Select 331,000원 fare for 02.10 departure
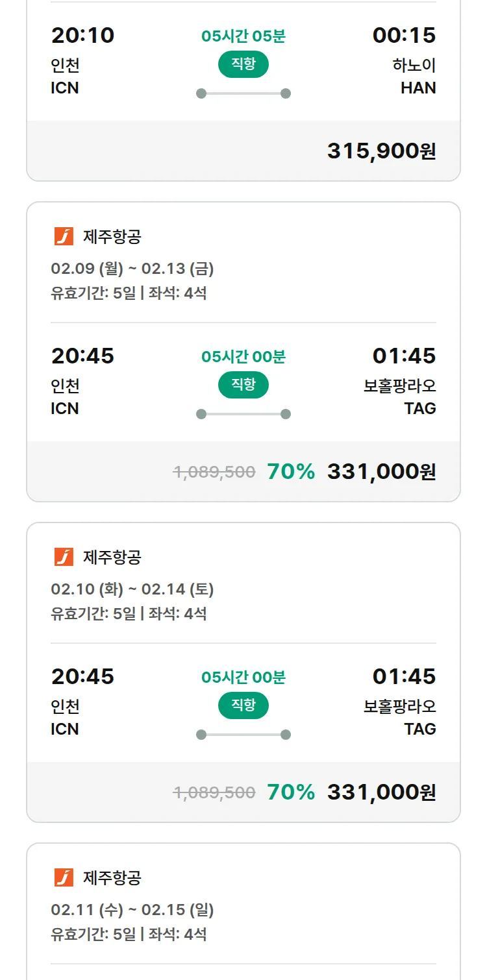The width and height of the screenshot is (487, 980). click(x=381, y=792)
